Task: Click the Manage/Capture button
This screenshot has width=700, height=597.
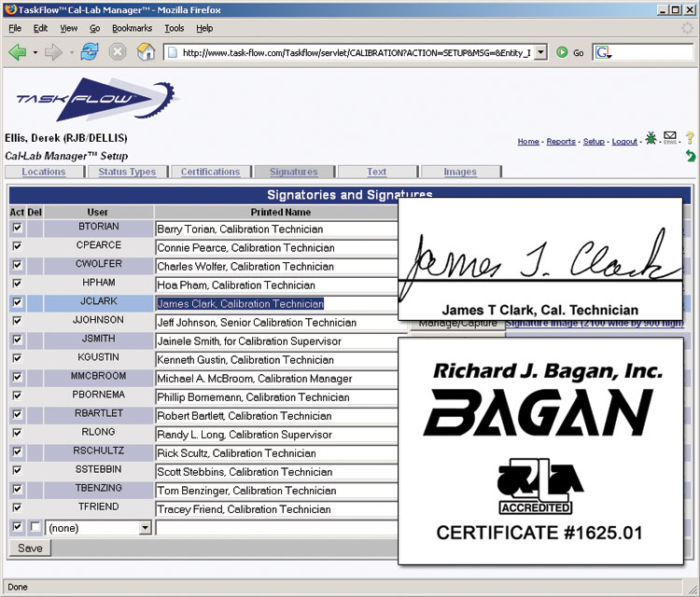Action: (x=457, y=325)
